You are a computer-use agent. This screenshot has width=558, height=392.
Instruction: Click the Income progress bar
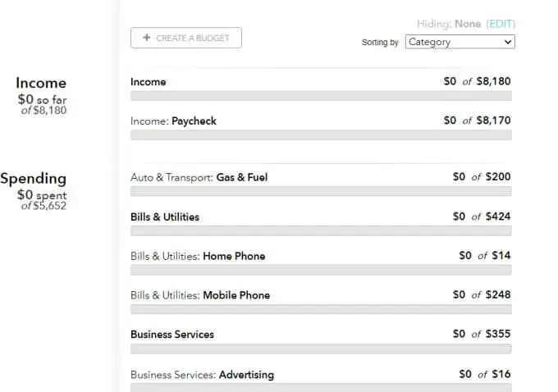click(321, 96)
